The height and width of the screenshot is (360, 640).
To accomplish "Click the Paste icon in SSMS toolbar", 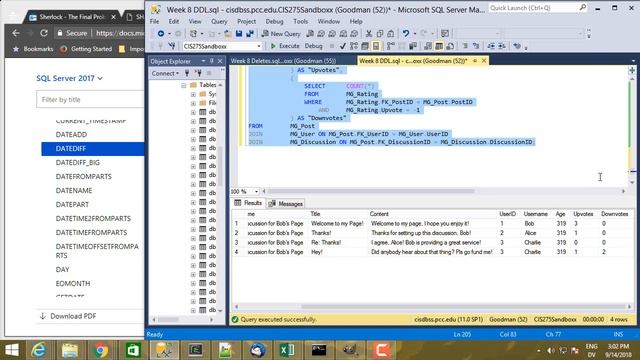I will [x=391, y=34].
